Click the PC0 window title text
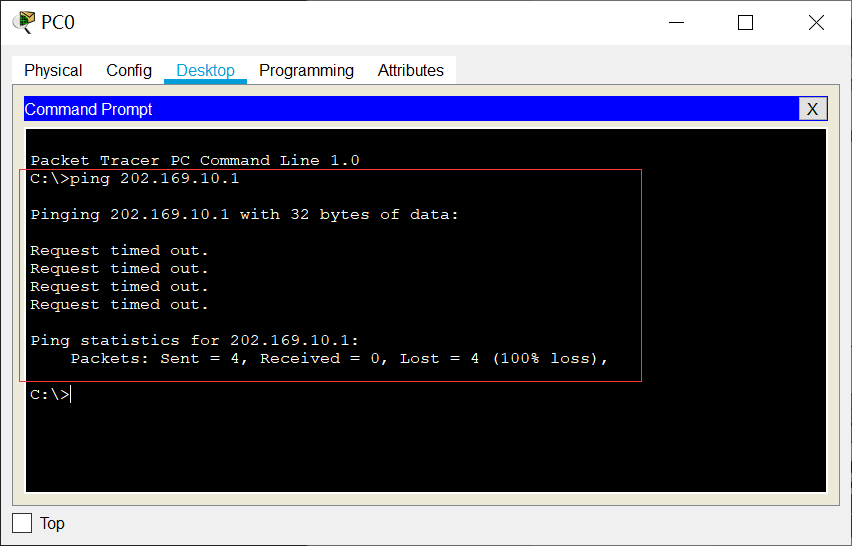 (x=58, y=23)
